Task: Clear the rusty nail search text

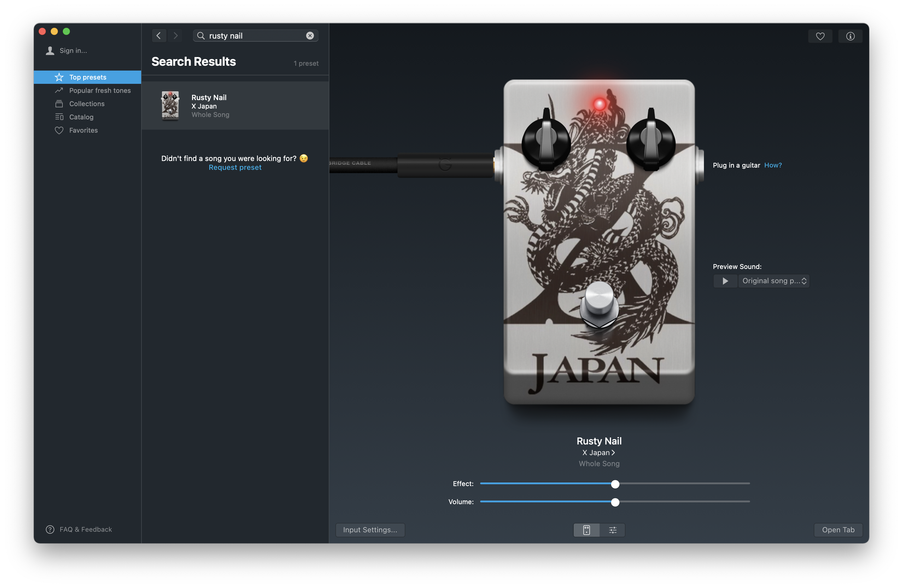Action: (310, 35)
